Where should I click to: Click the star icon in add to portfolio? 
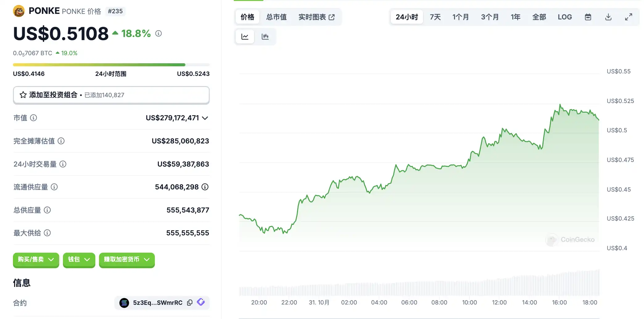23,95
